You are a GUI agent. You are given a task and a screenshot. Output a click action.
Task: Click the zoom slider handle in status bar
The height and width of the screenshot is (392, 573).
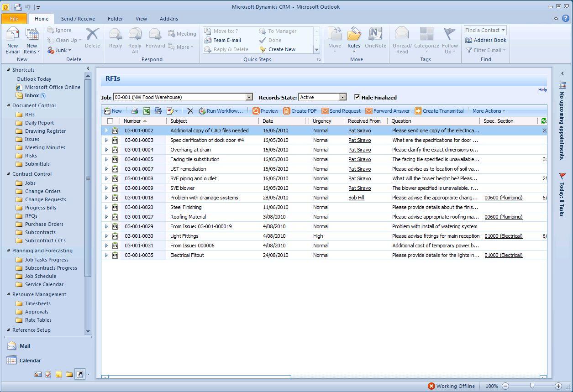(532, 386)
